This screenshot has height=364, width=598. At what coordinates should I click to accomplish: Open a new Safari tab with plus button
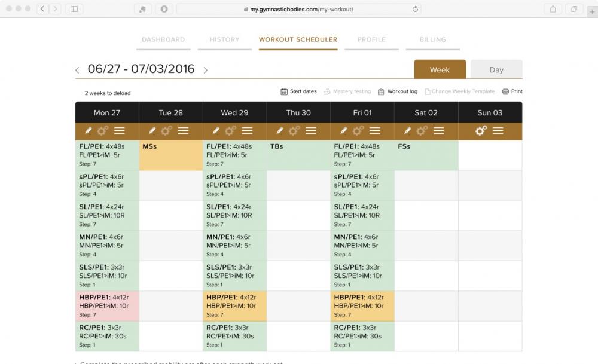592,11
